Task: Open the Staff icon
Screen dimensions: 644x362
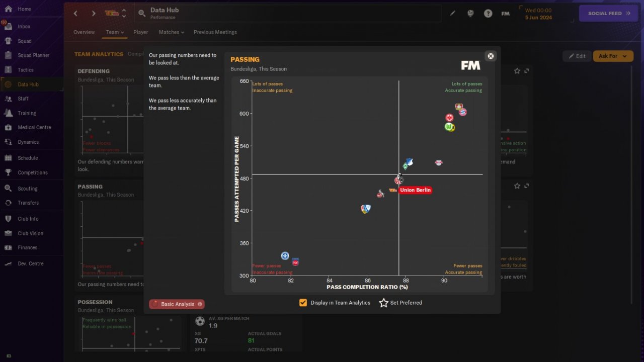Action: click(x=8, y=99)
